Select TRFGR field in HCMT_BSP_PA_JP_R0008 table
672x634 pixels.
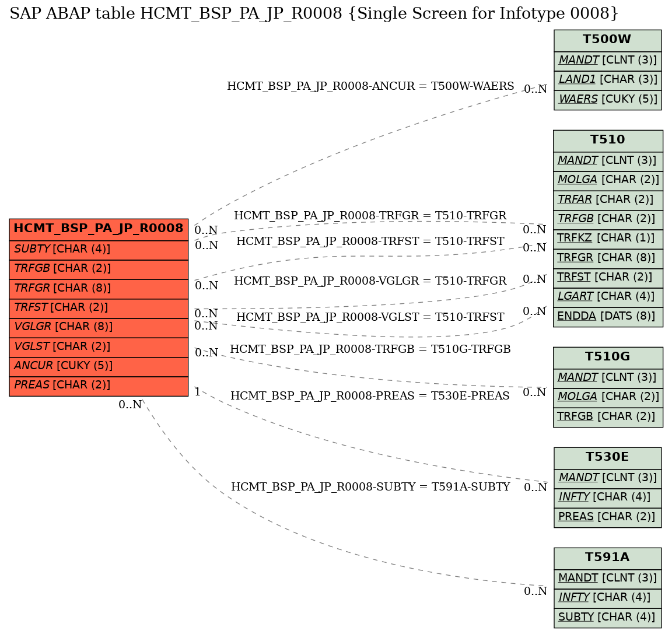coord(99,289)
